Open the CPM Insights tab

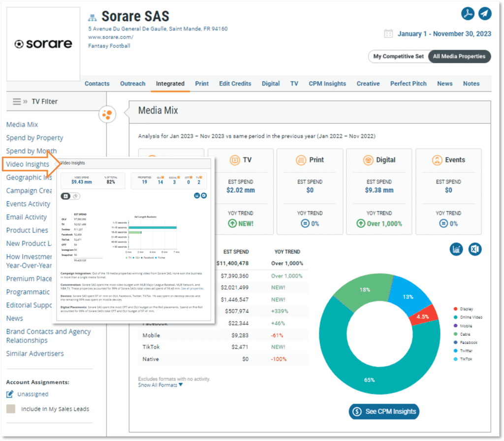[327, 84]
